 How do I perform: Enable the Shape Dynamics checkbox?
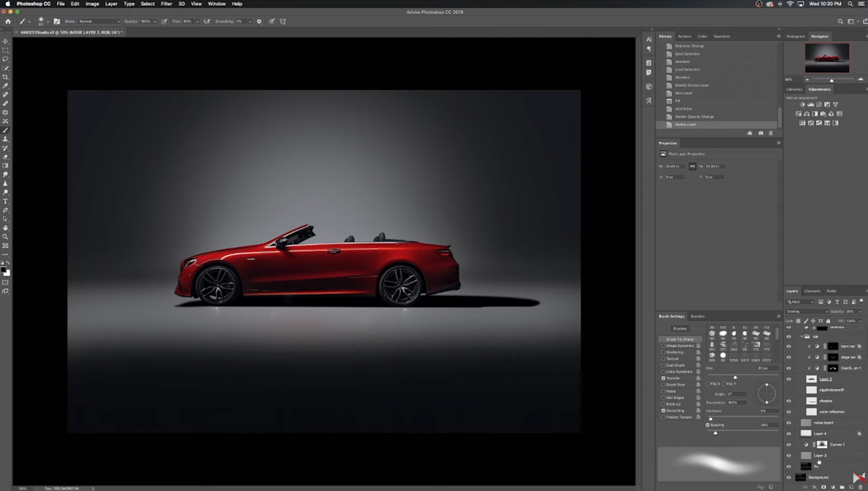(664, 346)
